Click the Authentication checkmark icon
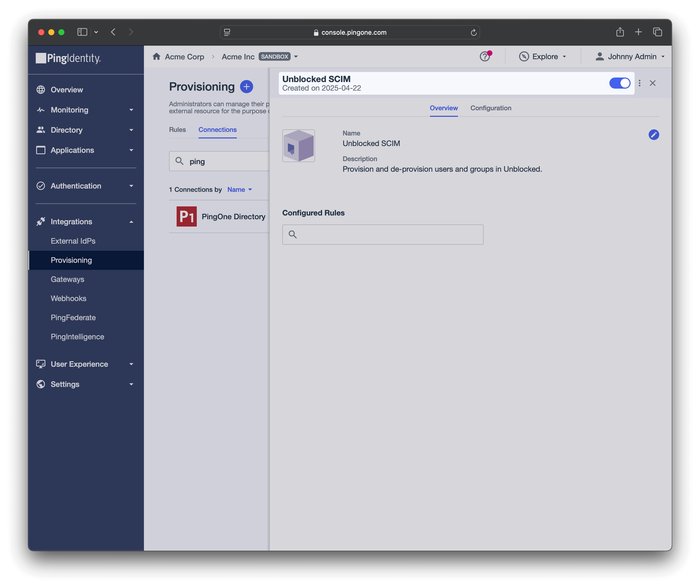The image size is (700, 588). [x=41, y=186]
